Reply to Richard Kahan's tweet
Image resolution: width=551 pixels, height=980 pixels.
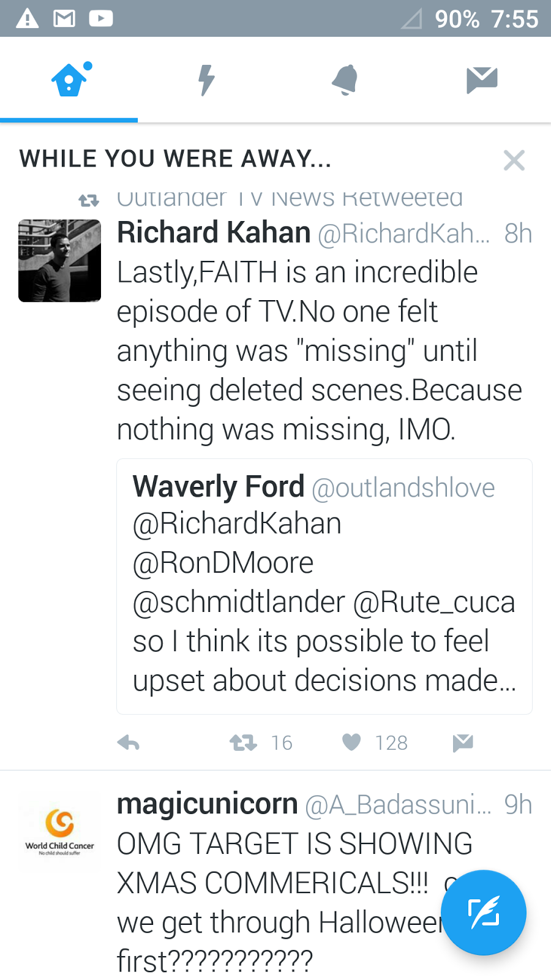pos(129,743)
